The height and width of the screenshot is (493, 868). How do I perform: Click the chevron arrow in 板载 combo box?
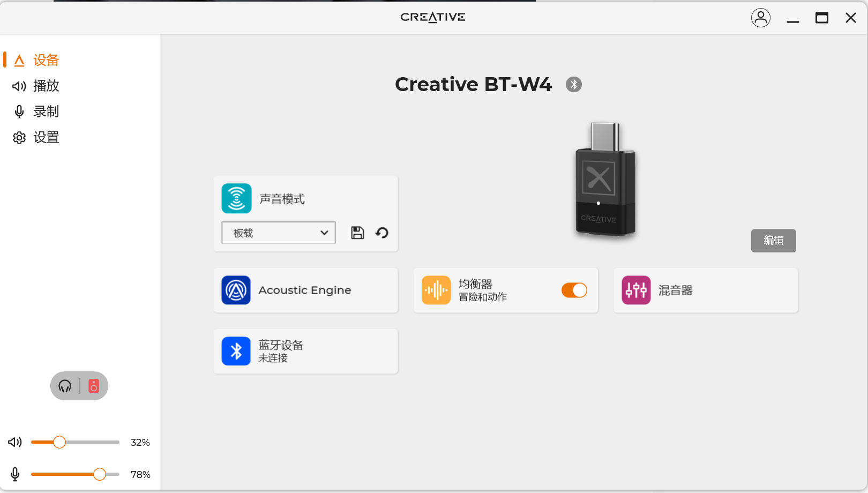(324, 233)
